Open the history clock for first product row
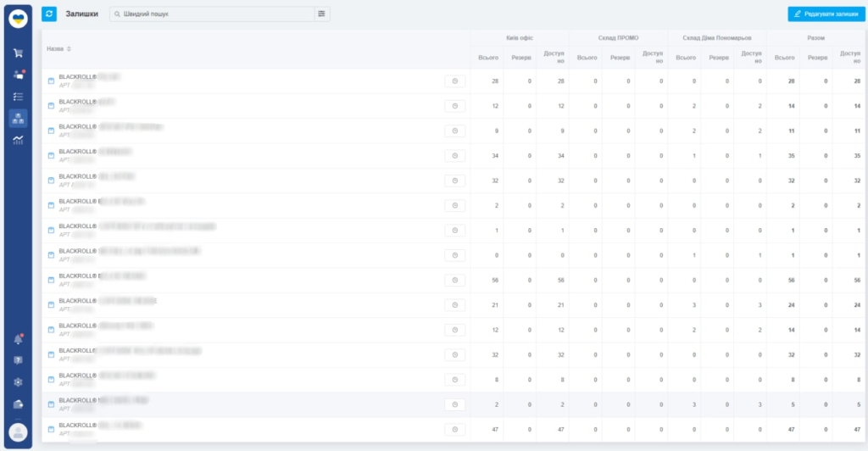Image resolution: width=868 pixels, height=451 pixels. pos(455,81)
